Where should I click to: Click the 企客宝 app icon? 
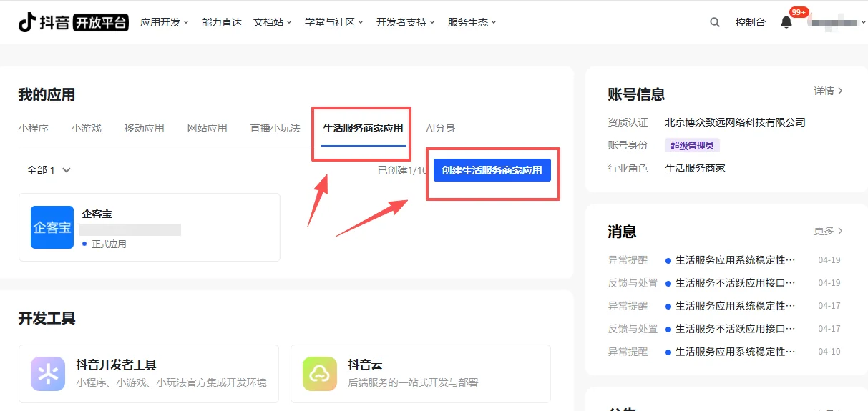click(x=52, y=227)
